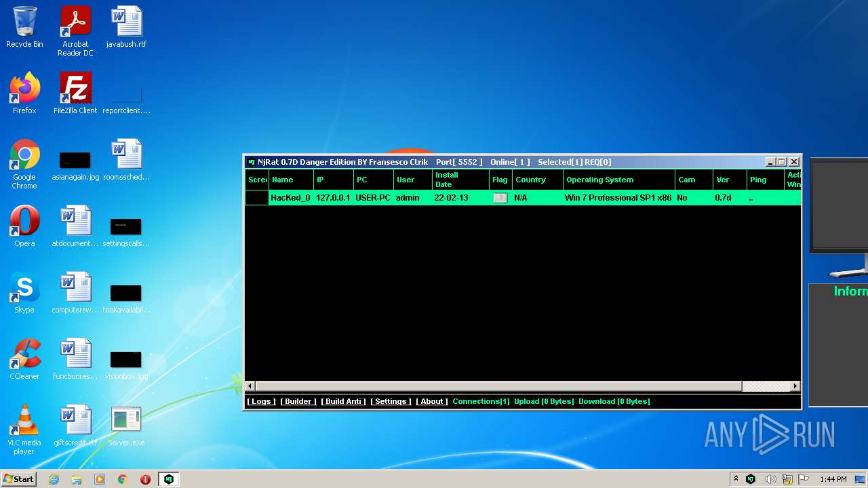The height and width of the screenshot is (488, 868).
Task: Click the volume speaker tray icon
Action: click(x=770, y=479)
